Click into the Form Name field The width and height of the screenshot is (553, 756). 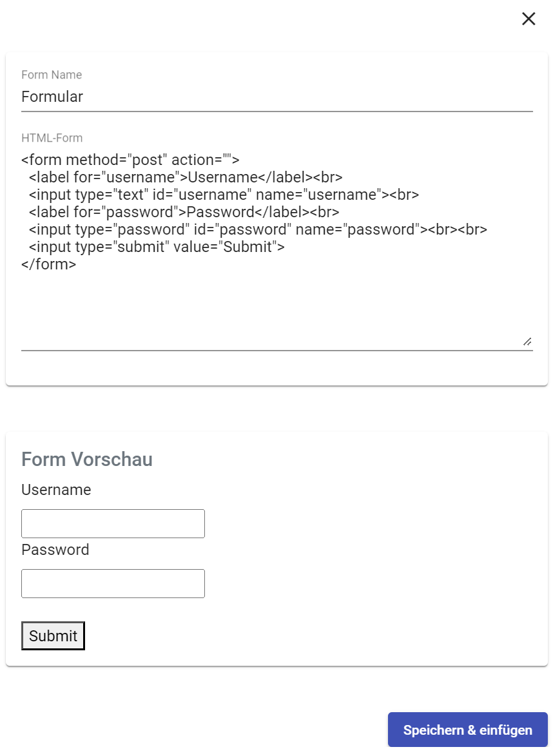276,97
